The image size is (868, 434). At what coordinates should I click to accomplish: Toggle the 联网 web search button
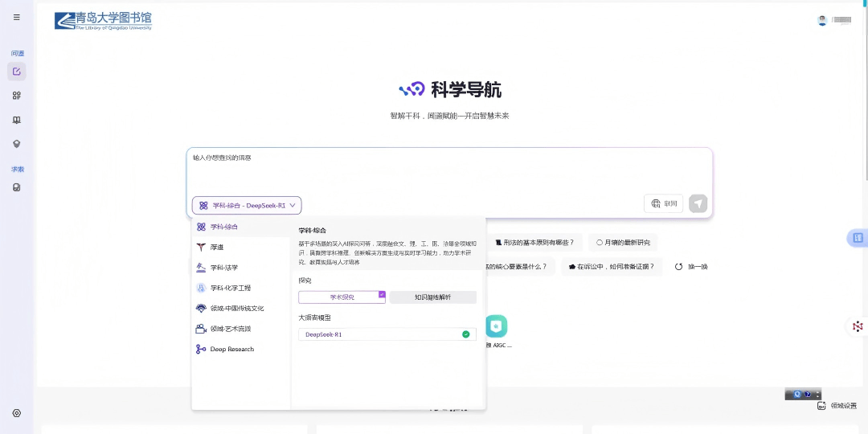[x=663, y=204]
